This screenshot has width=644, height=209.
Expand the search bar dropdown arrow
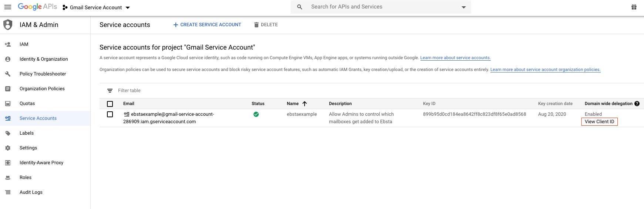click(x=463, y=7)
